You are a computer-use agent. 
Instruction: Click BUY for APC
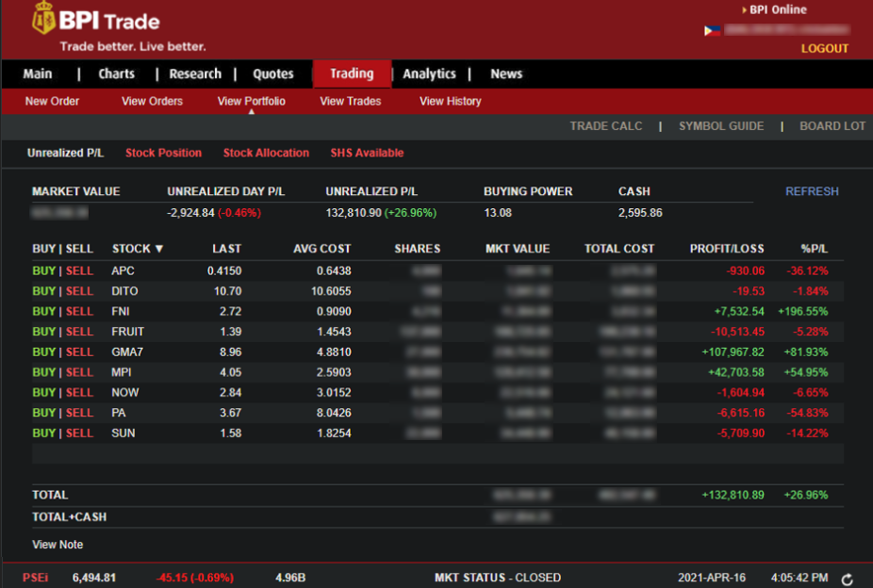[44, 271]
